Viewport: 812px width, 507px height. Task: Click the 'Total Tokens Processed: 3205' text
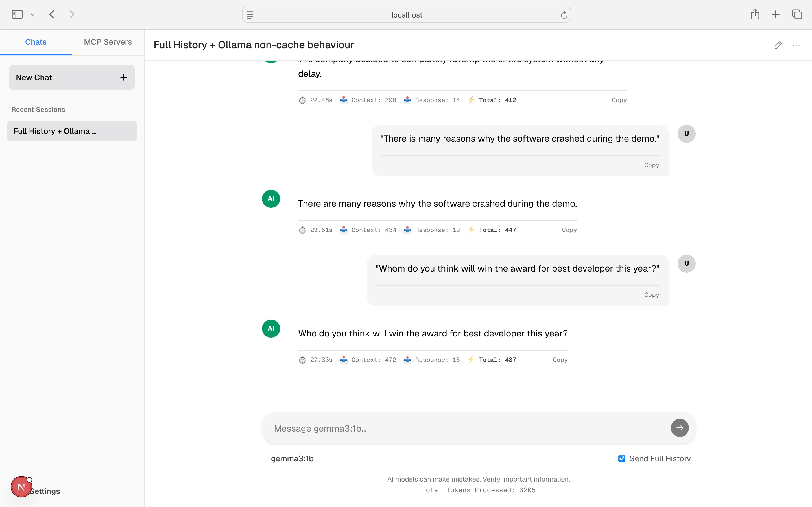pyautogui.click(x=478, y=490)
